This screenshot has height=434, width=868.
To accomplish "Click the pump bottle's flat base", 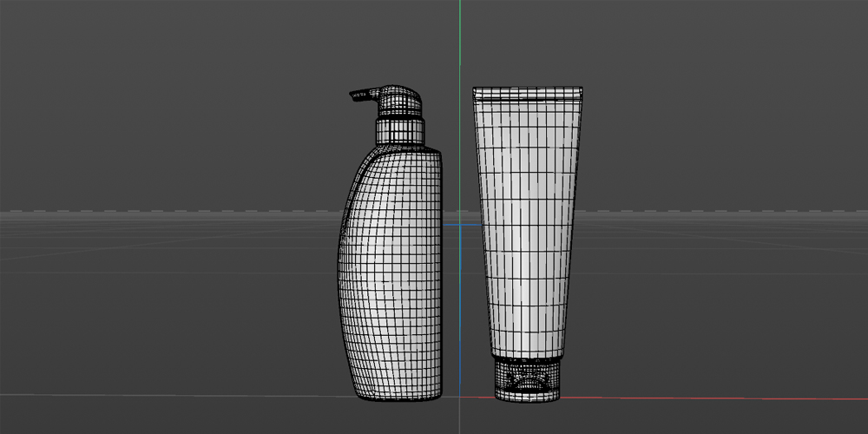I will (x=399, y=398).
